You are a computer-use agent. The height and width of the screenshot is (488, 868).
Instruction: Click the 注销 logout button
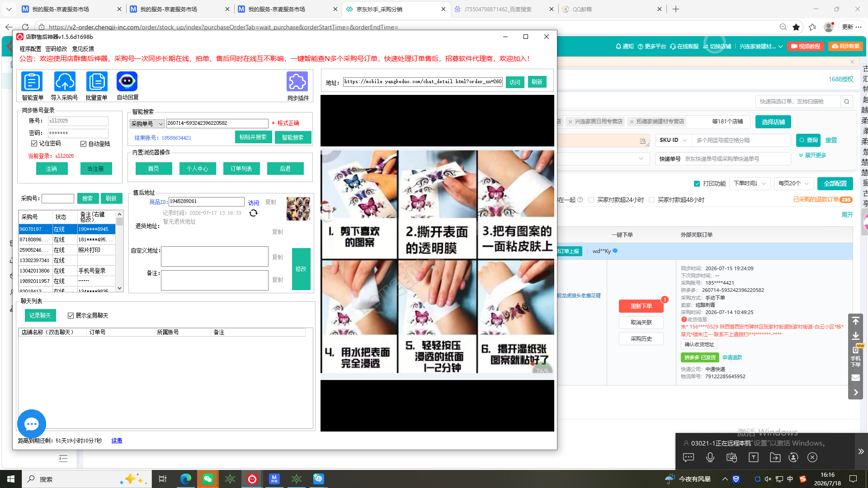coord(52,169)
